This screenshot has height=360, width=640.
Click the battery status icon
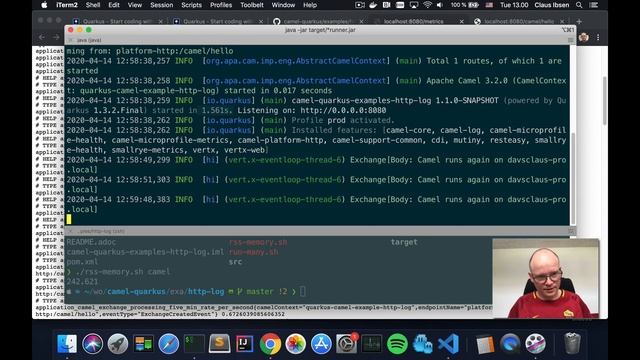(x=473, y=5)
